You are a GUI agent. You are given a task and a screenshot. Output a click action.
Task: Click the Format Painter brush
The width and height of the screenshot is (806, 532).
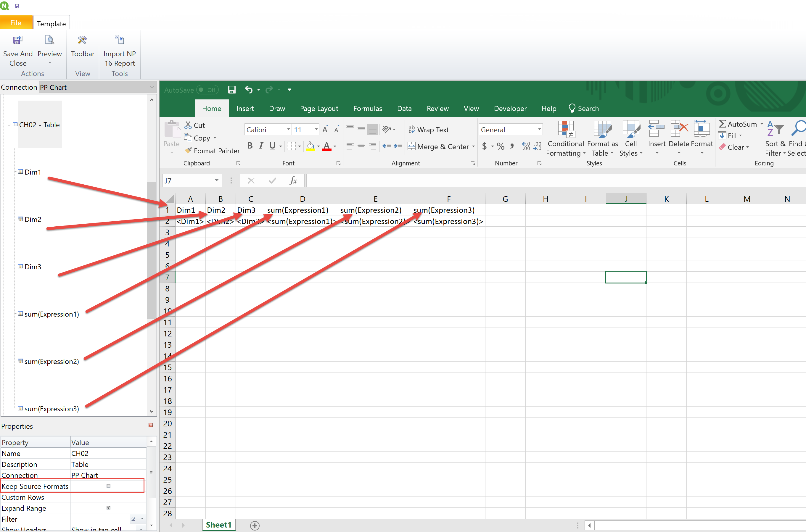click(x=188, y=150)
